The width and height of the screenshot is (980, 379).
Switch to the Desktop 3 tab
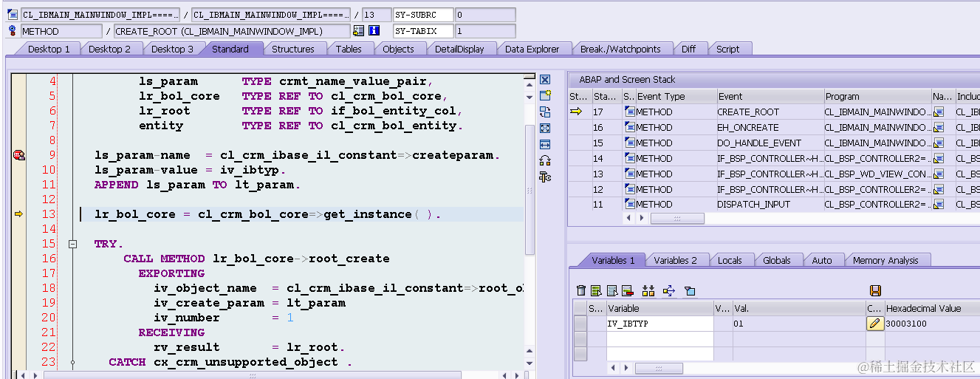[172, 49]
